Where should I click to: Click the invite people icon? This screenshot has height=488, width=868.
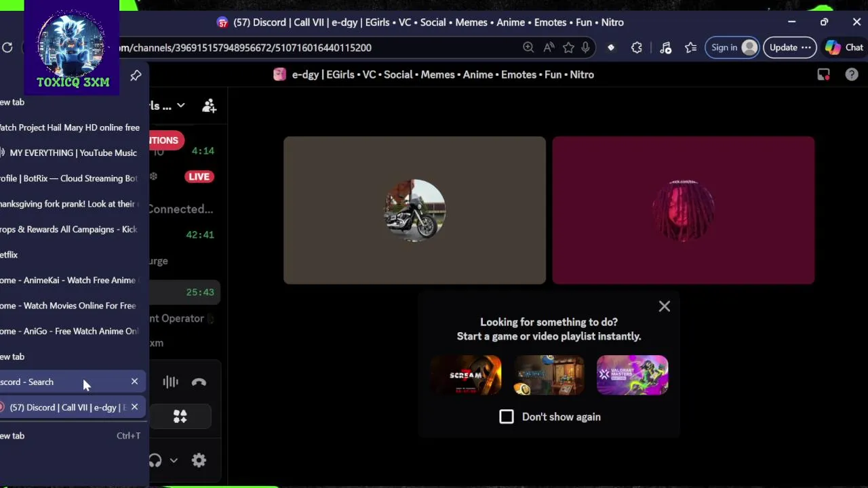point(209,106)
